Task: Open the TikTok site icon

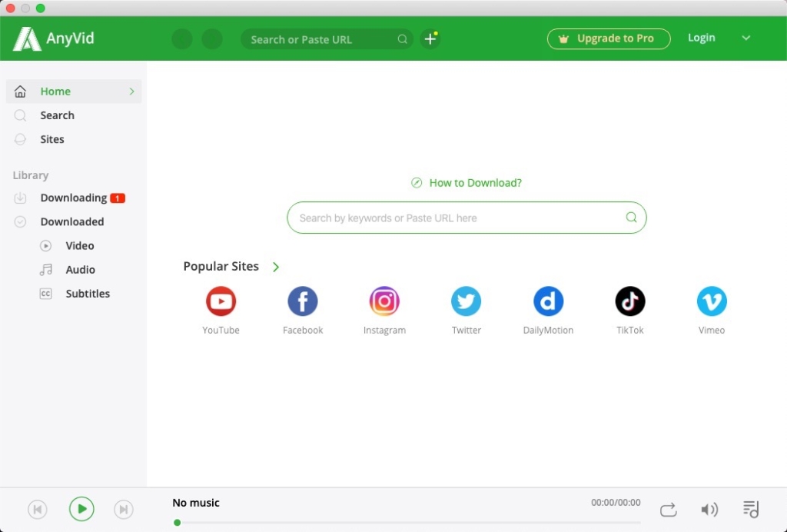Action: [x=630, y=301]
